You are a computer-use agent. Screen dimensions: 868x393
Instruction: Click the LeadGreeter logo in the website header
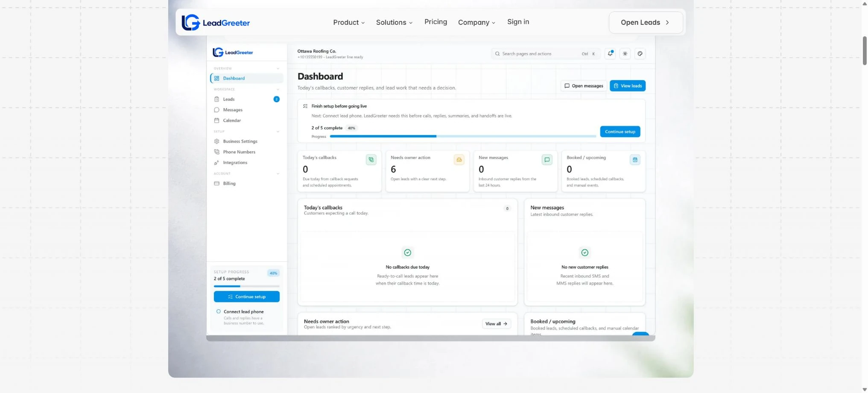tap(216, 23)
